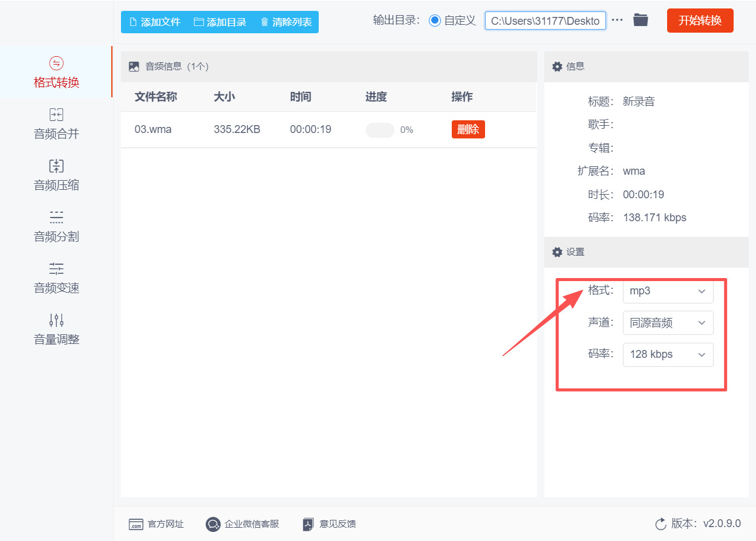Viewport: 756px width, 541px height.
Task: Open 企业微信客服 customer service chat
Action: coord(242,523)
